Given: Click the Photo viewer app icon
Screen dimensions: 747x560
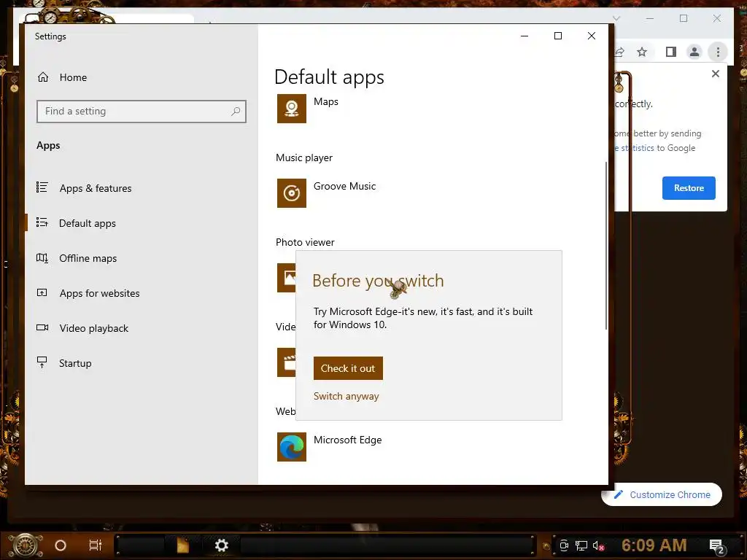Looking at the screenshot, I should click(286, 278).
